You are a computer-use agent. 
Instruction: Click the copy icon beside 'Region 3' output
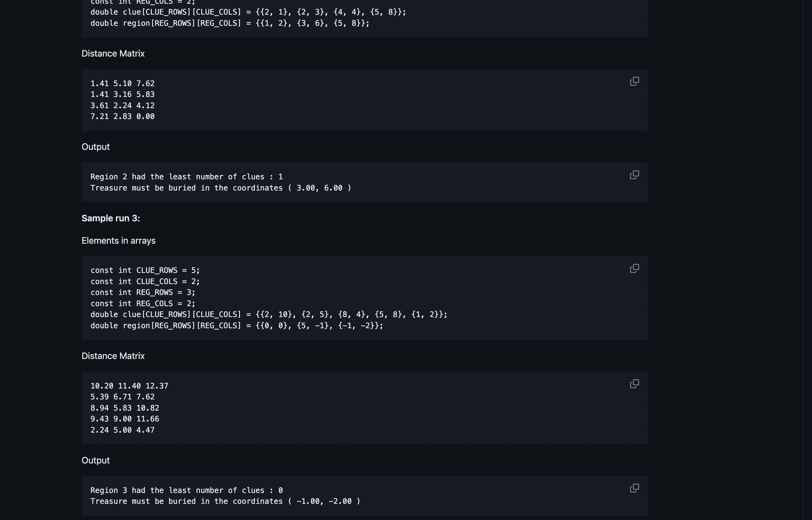point(635,488)
